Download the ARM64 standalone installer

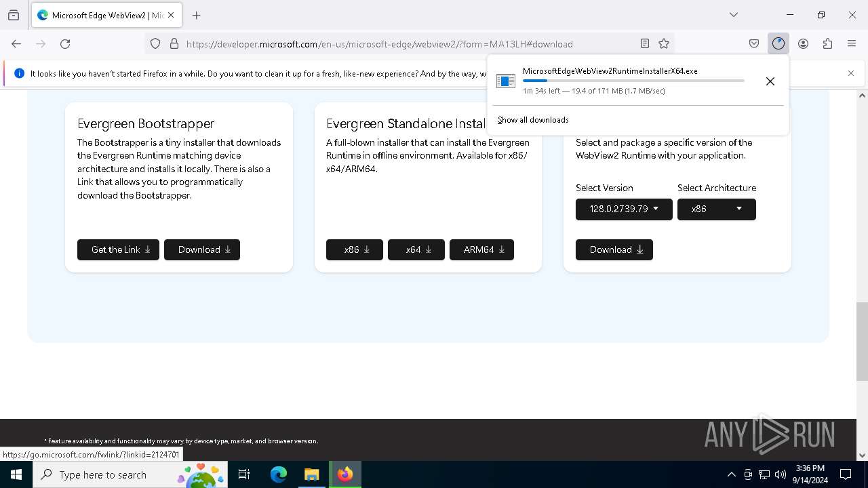coord(481,249)
